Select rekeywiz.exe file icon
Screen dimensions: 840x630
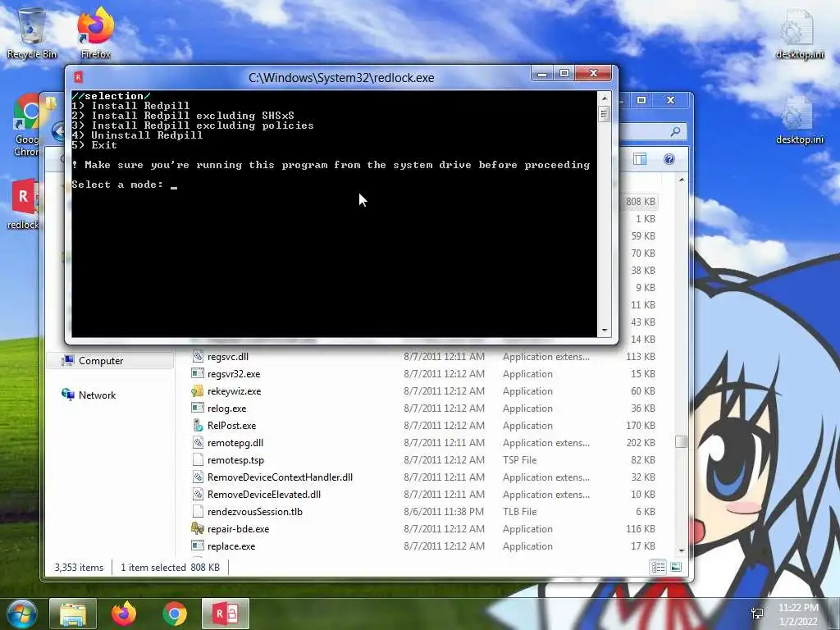click(198, 390)
